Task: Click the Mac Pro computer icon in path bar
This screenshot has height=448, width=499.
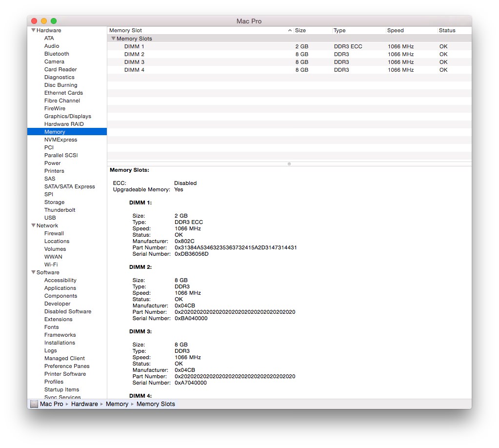Action: (x=34, y=404)
